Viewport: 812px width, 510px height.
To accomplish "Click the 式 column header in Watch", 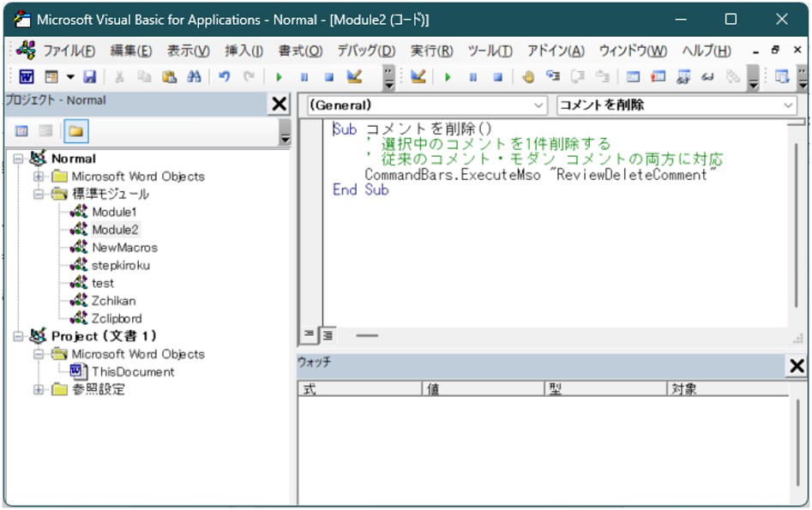I will pos(360,389).
